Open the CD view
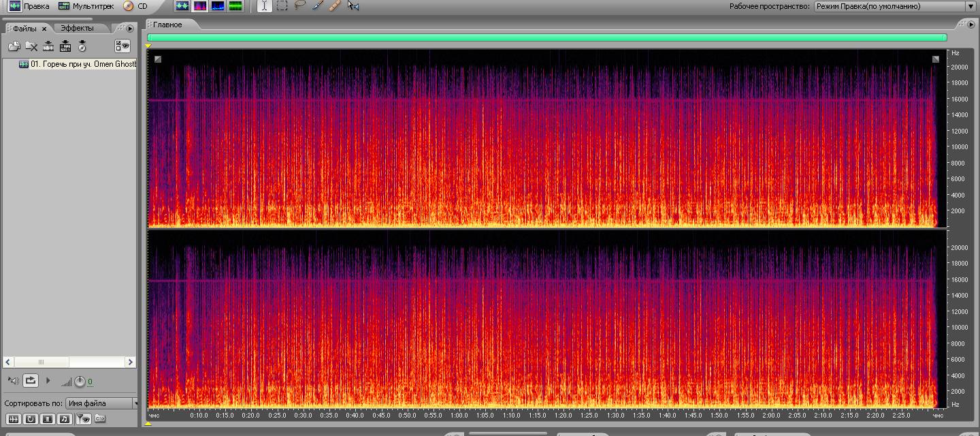This screenshot has width=980, height=436. pos(135,6)
